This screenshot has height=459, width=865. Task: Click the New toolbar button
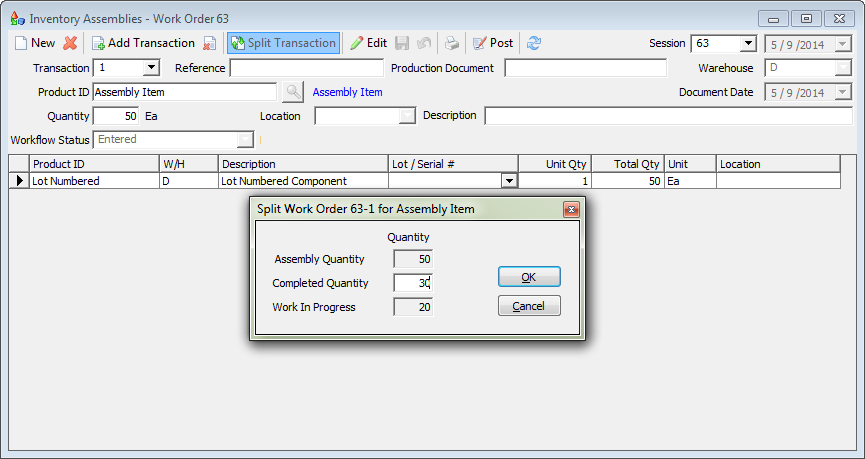(35, 43)
